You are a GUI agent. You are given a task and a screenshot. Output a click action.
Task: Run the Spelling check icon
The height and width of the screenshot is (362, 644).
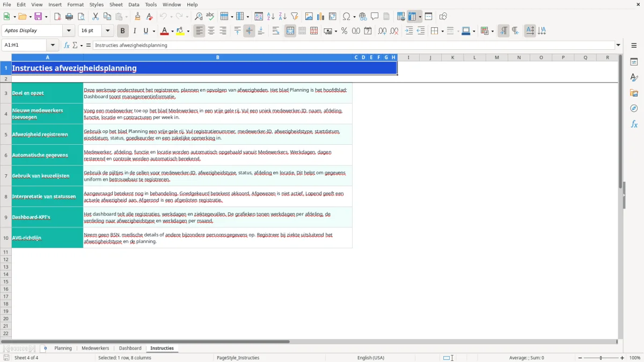point(210,17)
